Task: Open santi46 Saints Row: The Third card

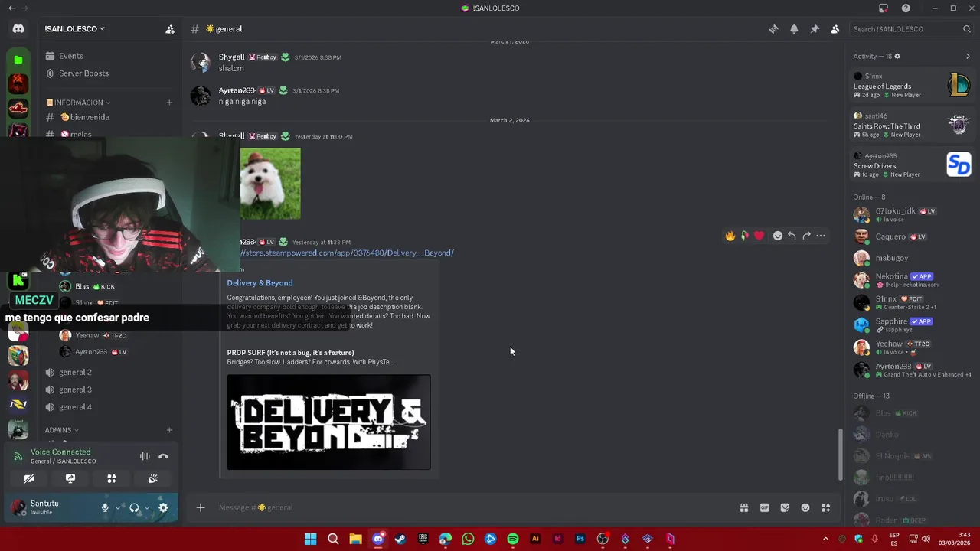Action: point(912,125)
